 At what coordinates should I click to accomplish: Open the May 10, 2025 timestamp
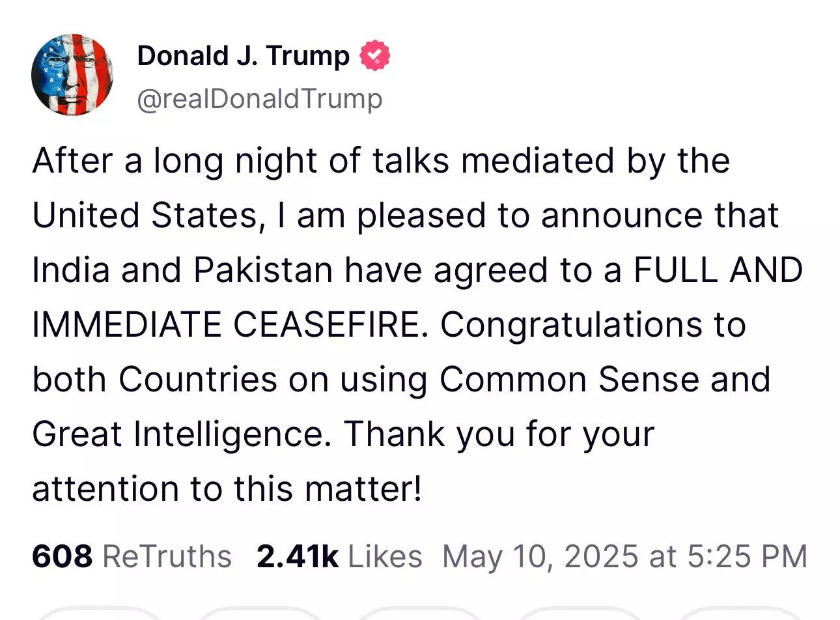(x=624, y=557)
